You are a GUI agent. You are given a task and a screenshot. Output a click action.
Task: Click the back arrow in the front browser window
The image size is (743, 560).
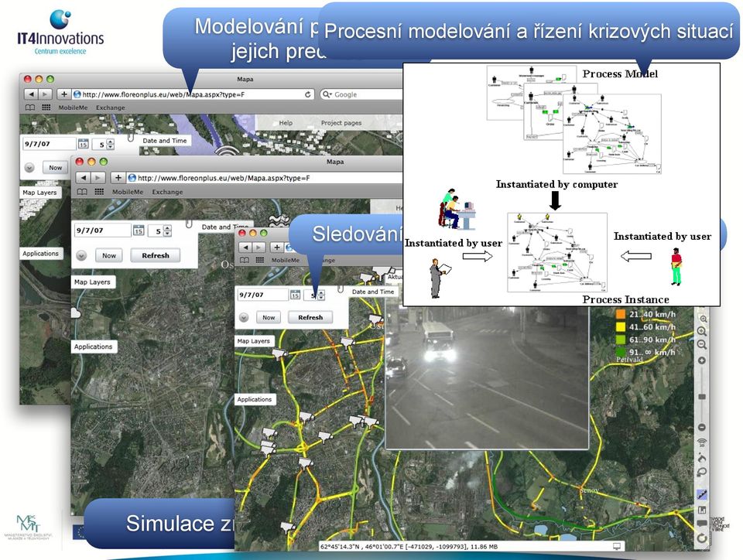246,247
